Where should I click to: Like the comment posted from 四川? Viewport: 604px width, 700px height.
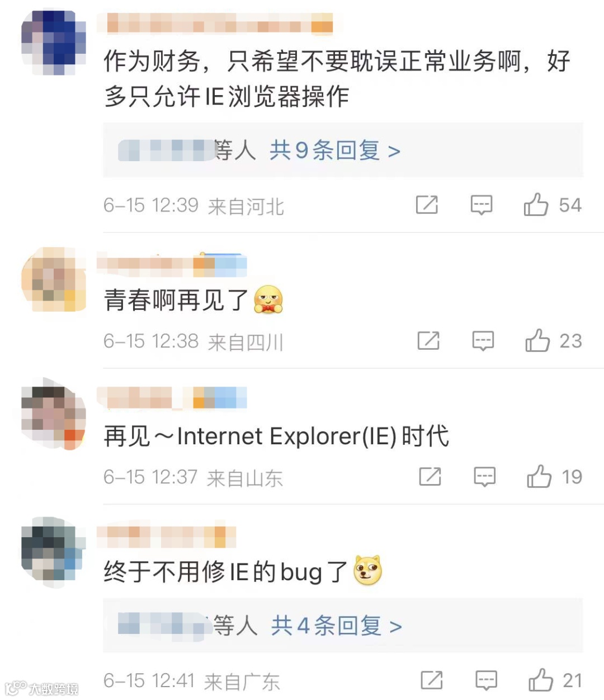537,341
